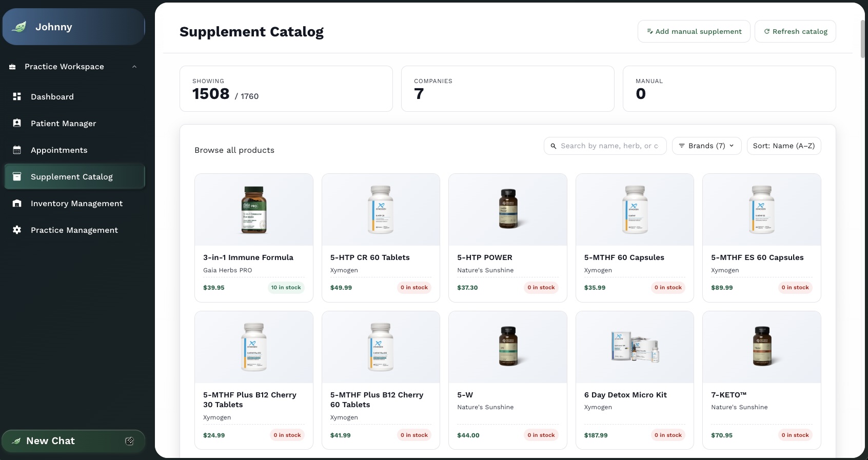868x460 pixels.
Task: Open the Johnny profile header button
Action: click(x=73, y=27)
